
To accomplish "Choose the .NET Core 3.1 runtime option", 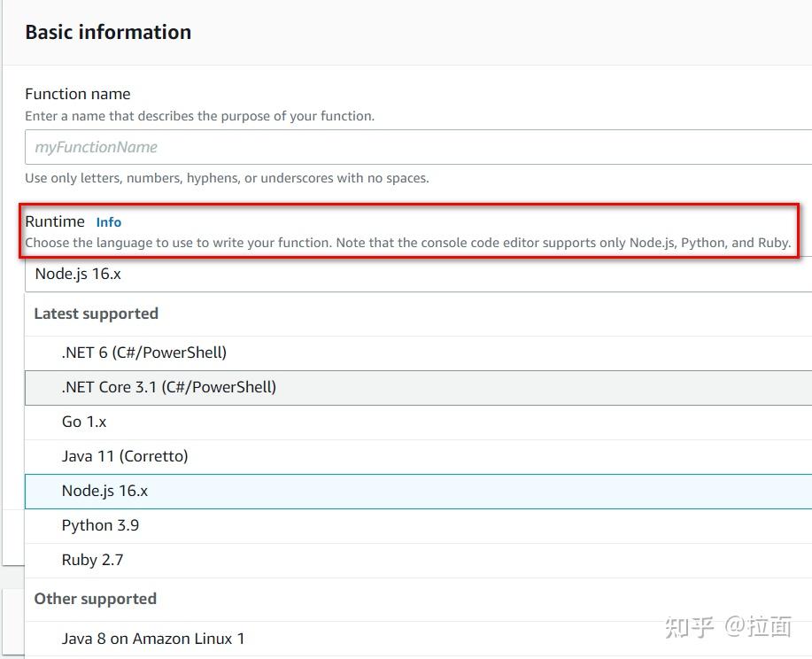I will (x=168, y=387).
